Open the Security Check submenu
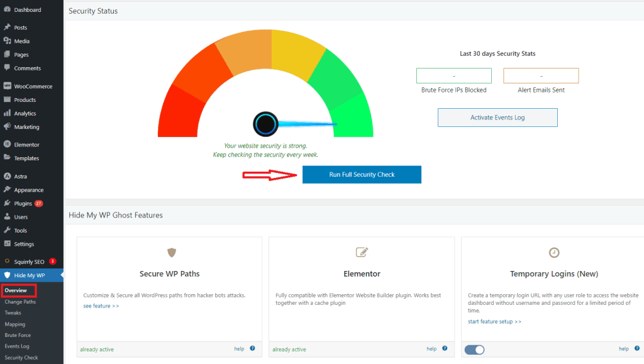The image size is (644, 364). [x=21, y=358]
